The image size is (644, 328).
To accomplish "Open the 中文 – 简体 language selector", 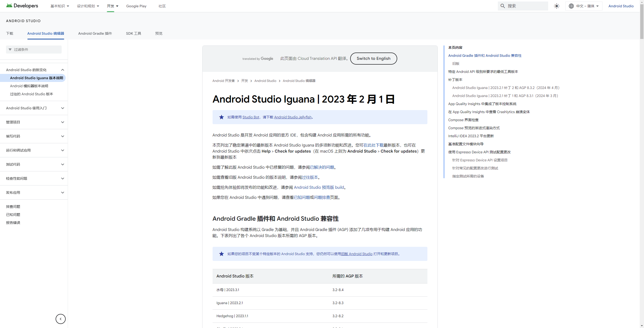I will (x=584, y=6).
